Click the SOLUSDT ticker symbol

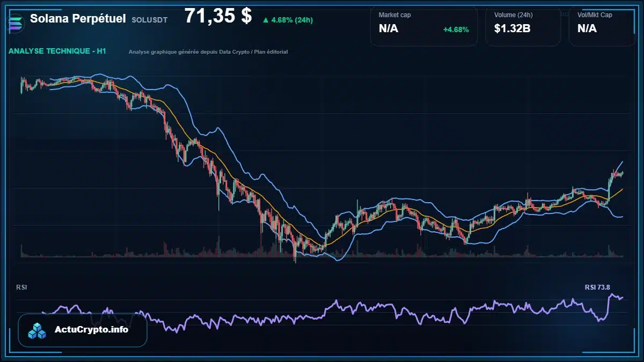pyautogui.click(x=149, y=19)
